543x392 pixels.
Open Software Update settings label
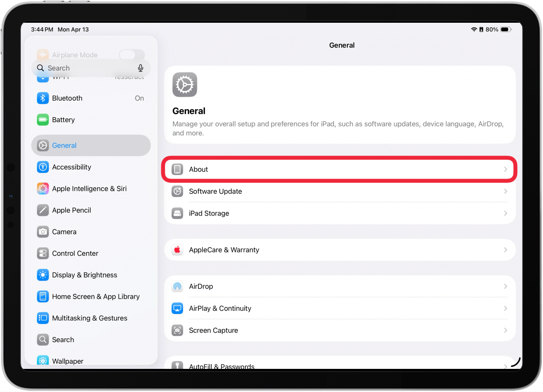coord(216,191)
